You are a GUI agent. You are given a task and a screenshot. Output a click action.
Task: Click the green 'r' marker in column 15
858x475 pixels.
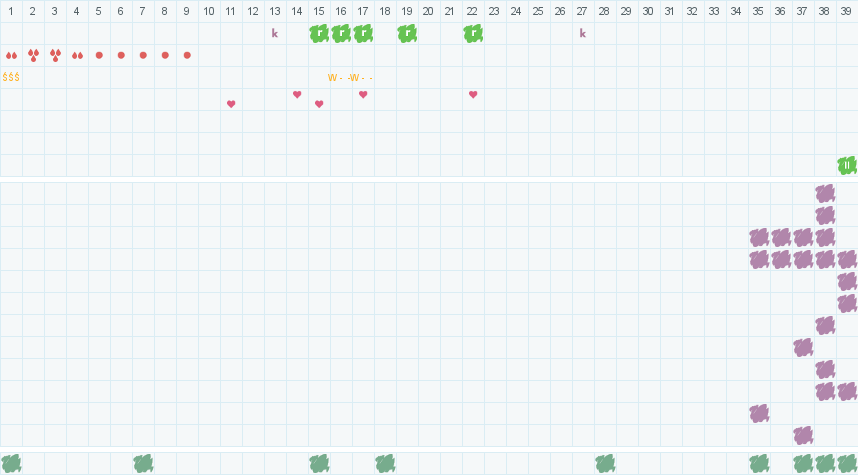click(x=319, y=33)
